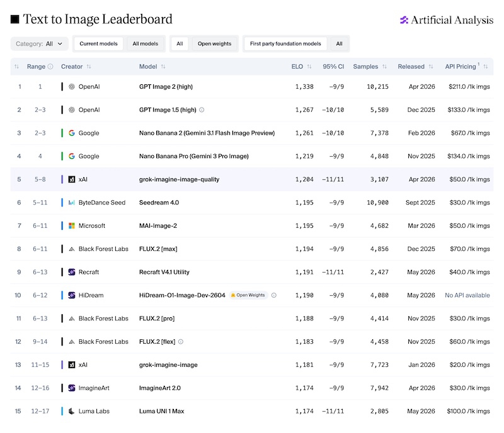Click the Google logo in Nano Banana 2 row
This screenshot has width=504, height=433.
(72, 133)
